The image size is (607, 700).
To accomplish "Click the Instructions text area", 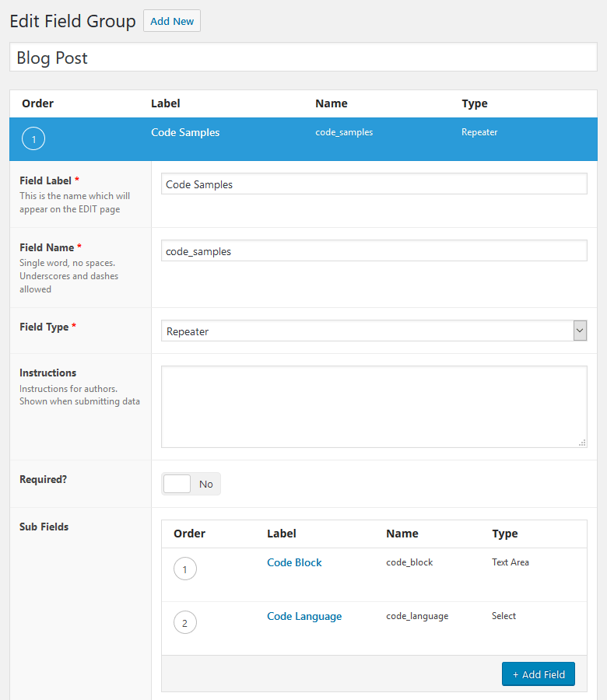I will 374,407.
